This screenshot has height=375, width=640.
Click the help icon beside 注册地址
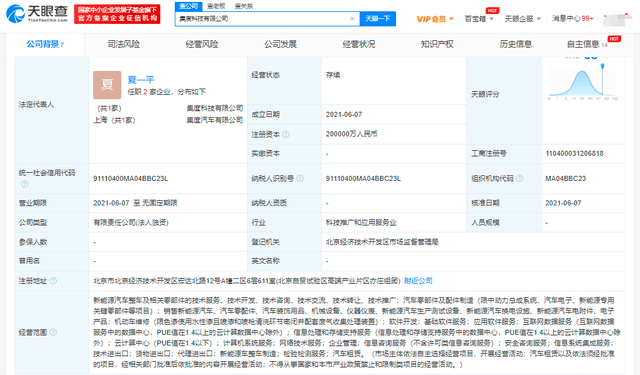pos(53,281)
